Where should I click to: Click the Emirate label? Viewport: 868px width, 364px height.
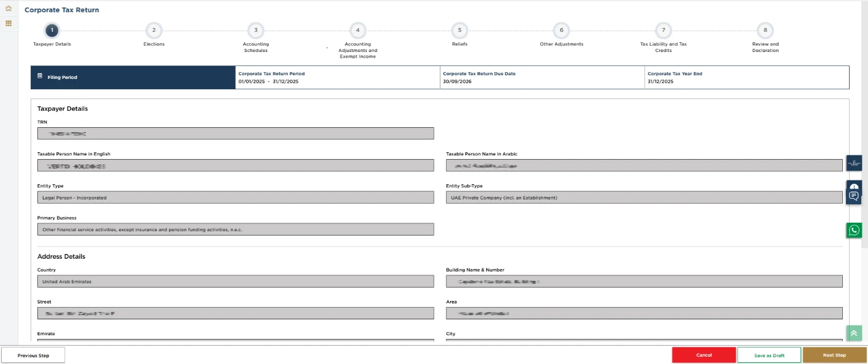click(46, 333)
